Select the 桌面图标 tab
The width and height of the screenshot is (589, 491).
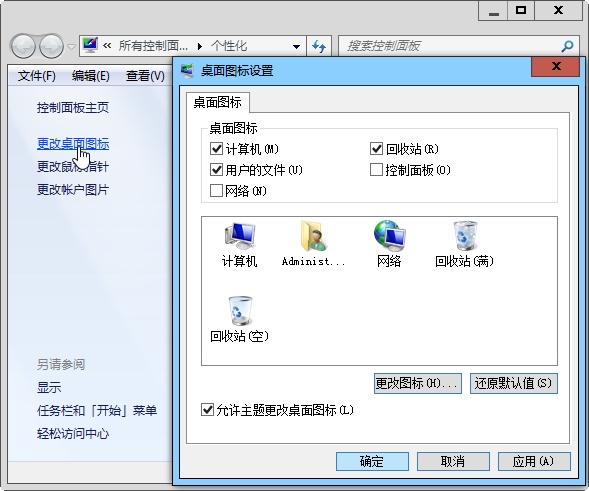click(217, 102)
